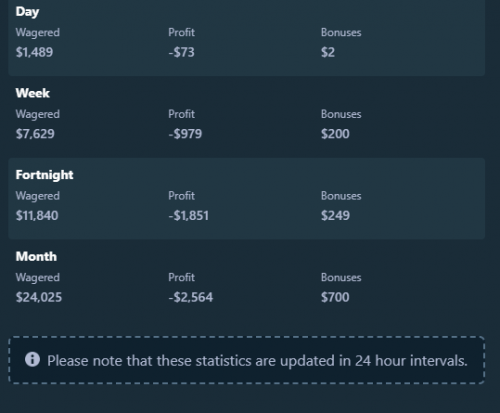This screenshot has width=500, height=413.
Task: Select the Day heading
Action: click(x=27, y=12)
